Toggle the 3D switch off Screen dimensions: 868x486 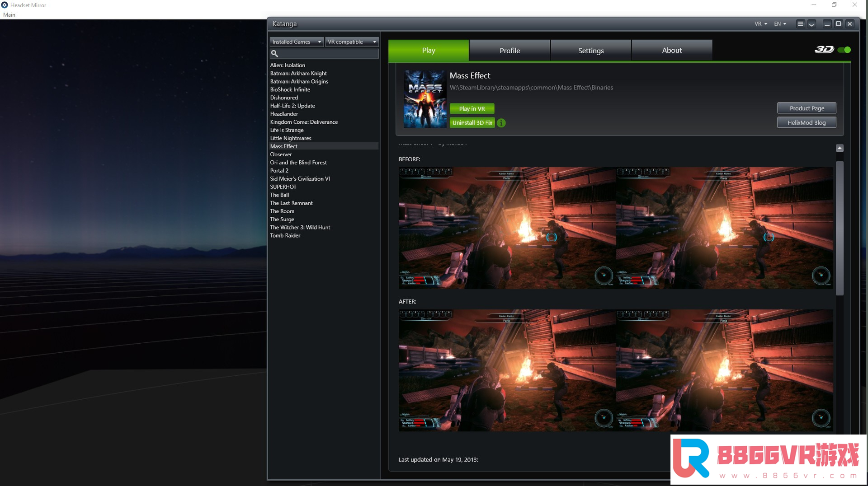(x=844, y=50)
